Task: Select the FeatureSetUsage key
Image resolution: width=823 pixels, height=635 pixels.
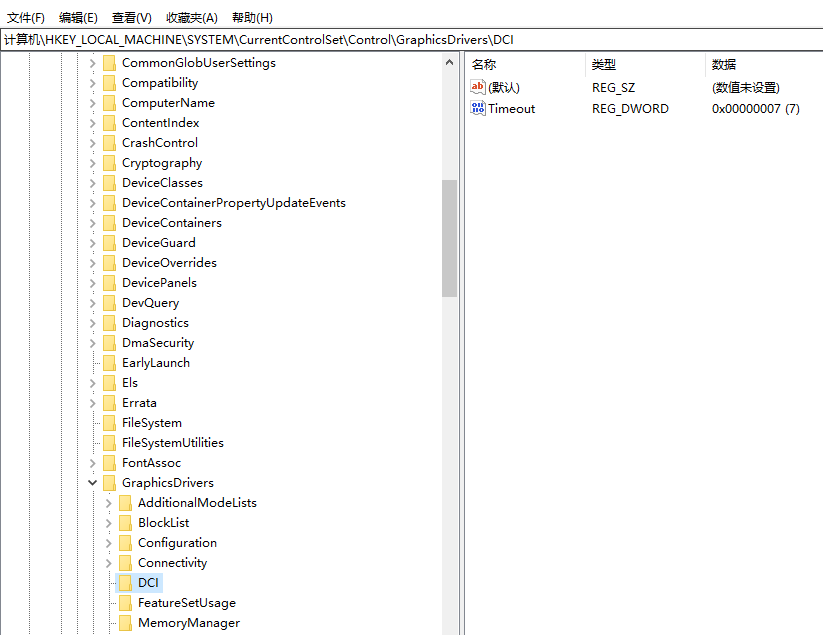Action: click(x=186, y=603)
